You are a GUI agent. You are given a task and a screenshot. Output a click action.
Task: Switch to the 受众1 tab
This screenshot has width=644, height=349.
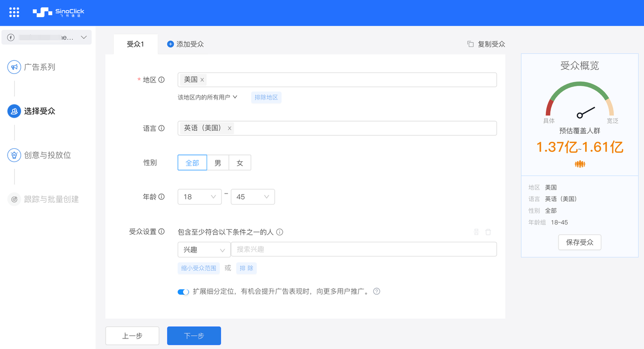(x=135, y=44)
